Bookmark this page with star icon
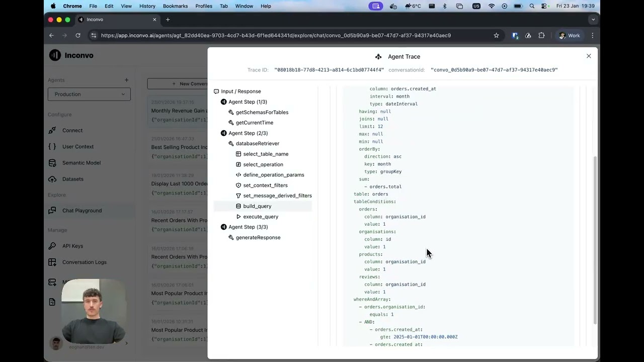This screenshot has width=644, height=362. (496, 35)
